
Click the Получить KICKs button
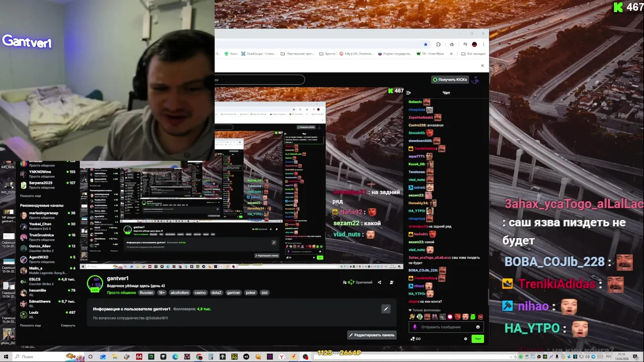tap(450, 79)
